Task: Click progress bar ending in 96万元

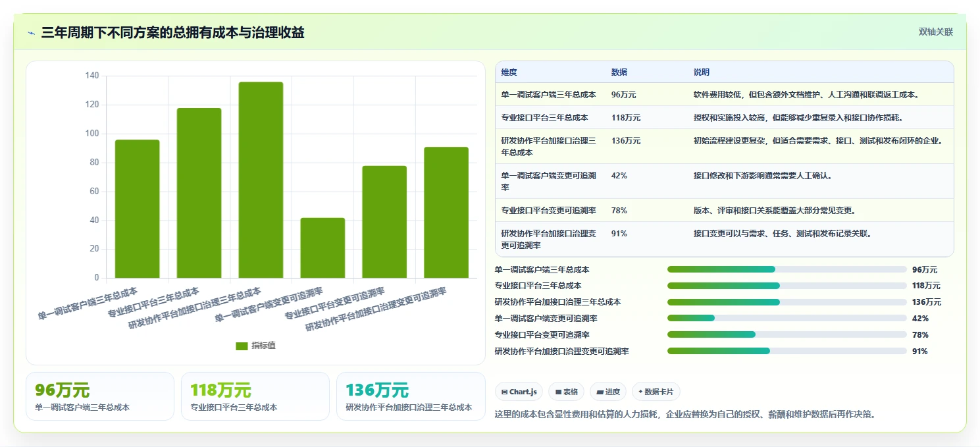Action: point(787,269)
